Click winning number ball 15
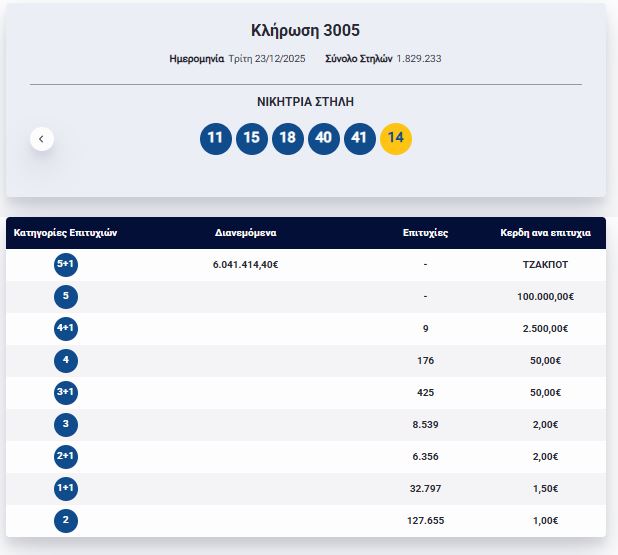The width and height of the screenshot is (618, 555). (x=251, y=139)
